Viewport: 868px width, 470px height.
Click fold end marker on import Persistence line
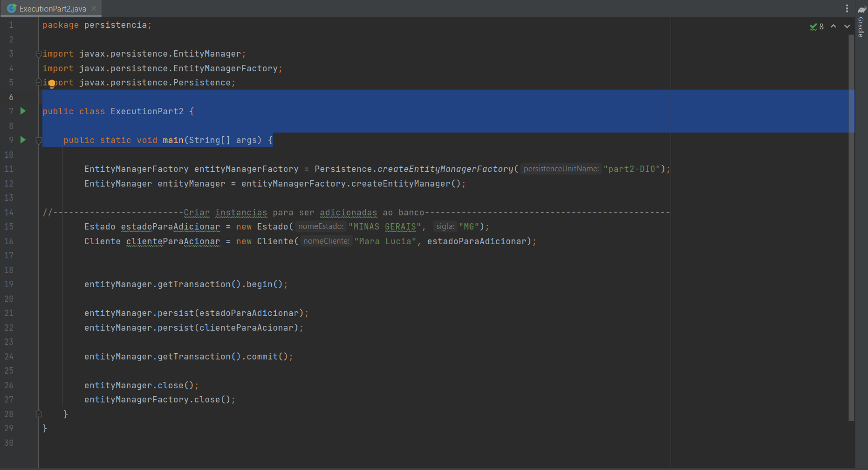tap(38, 82)
